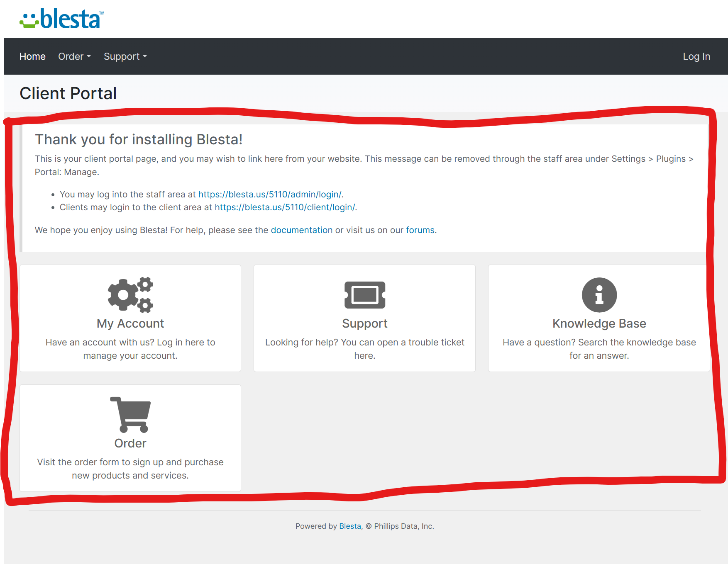
Task: Click '© Phillips Data, Inc.' footer text
Action: pos(400,526)
